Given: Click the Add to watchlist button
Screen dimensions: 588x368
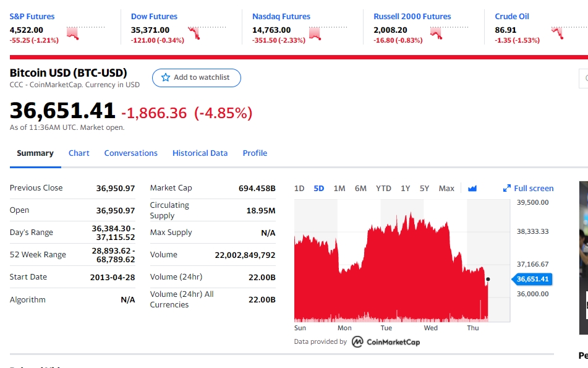Looking at the screenshot, I should [x=196, y=78].
